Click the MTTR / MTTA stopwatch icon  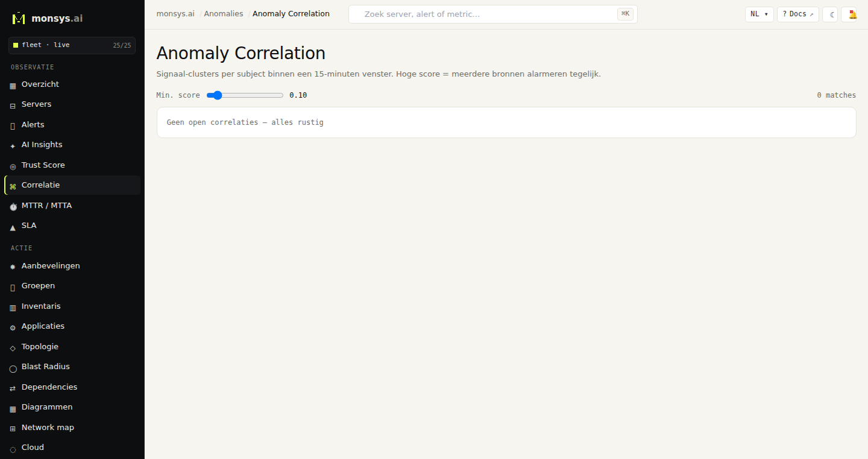coord(13,206)
